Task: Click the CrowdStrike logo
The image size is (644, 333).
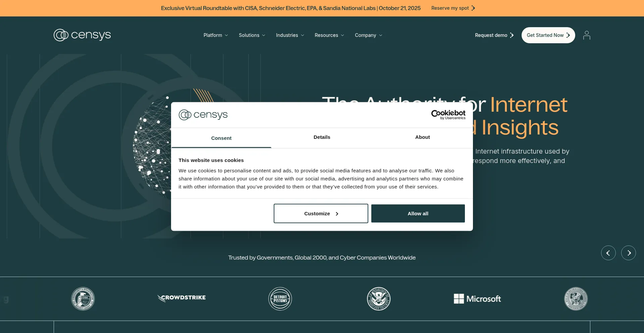Action: coord(181,298)
